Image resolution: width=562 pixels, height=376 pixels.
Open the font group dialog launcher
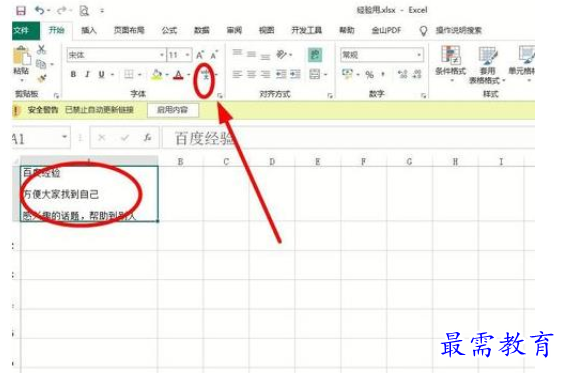(x=220, y=95)
